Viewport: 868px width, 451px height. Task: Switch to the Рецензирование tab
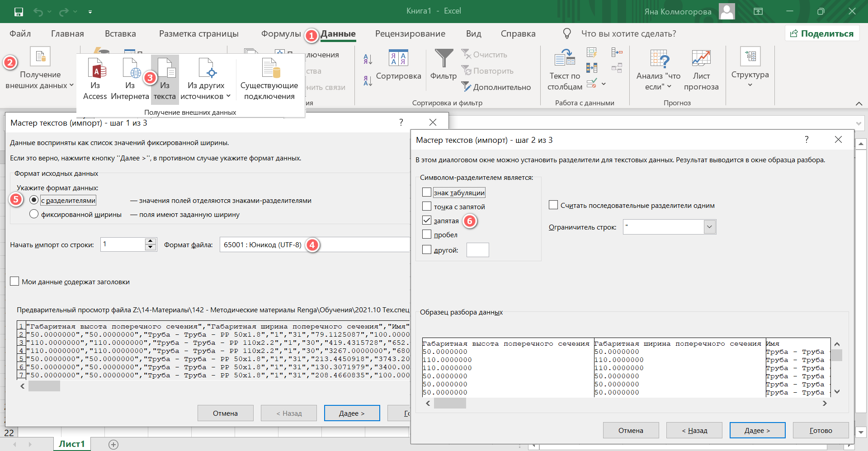pos(410,33)
